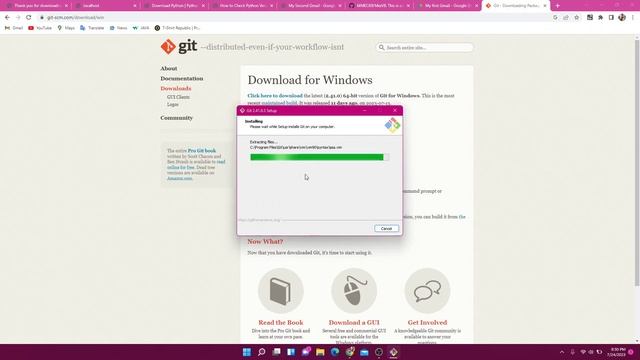
Task: Open the Translate bookmark
Action: (x=92, y=28)
